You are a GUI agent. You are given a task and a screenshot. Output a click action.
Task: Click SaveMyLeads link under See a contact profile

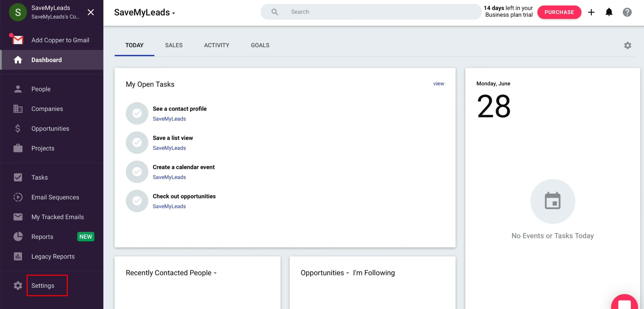(169, 119)
